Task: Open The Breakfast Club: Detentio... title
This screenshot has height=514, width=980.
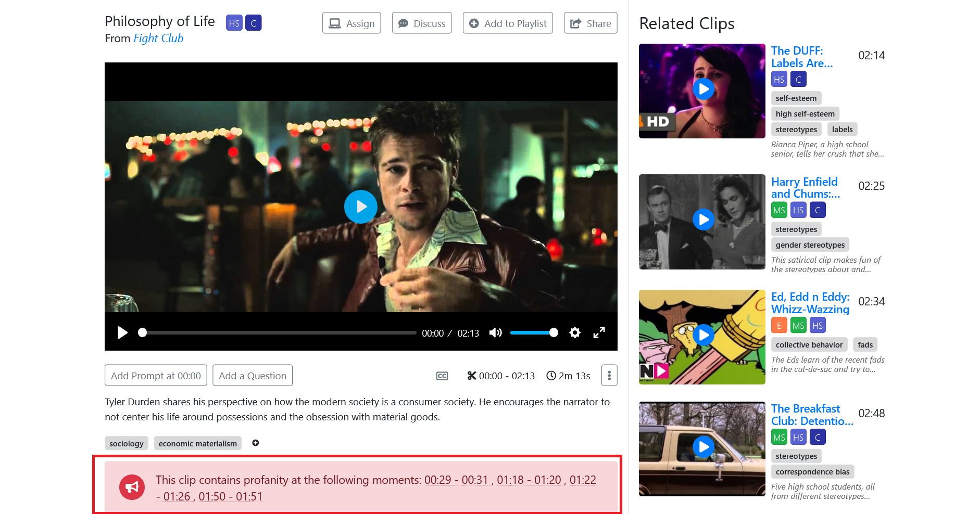Action: coord(812,415)
